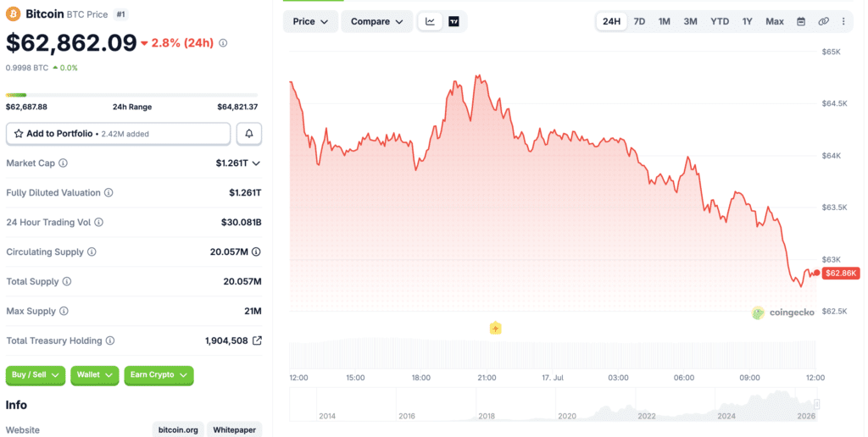Click the 24h high value $64,821.37
The image size is (868, 437).
point(237,107)
